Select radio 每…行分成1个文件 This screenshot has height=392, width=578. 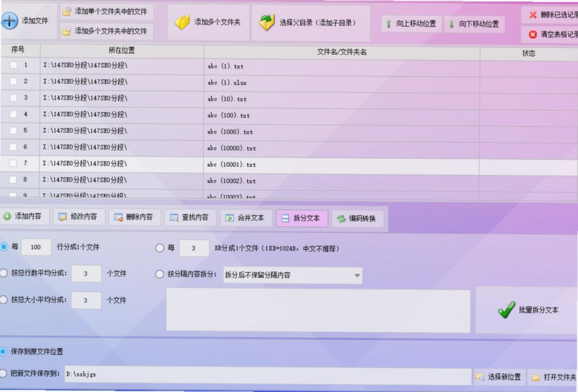click(4, 247)
